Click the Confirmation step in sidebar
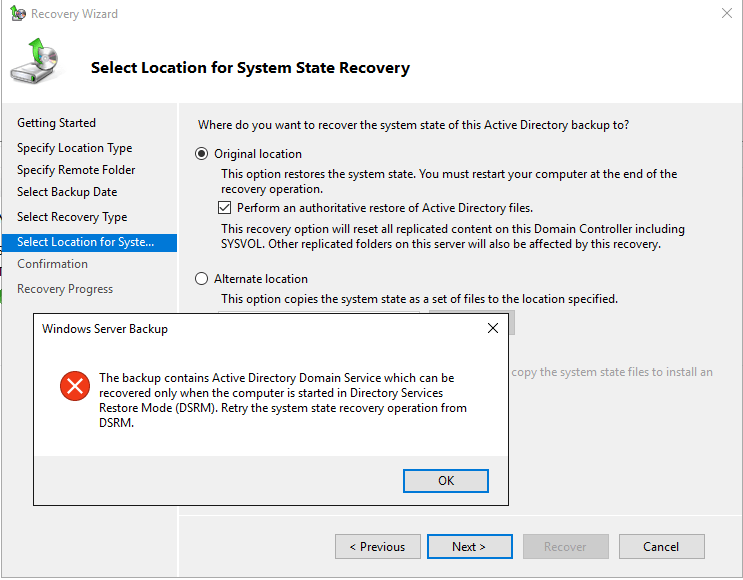 point(52,264)
